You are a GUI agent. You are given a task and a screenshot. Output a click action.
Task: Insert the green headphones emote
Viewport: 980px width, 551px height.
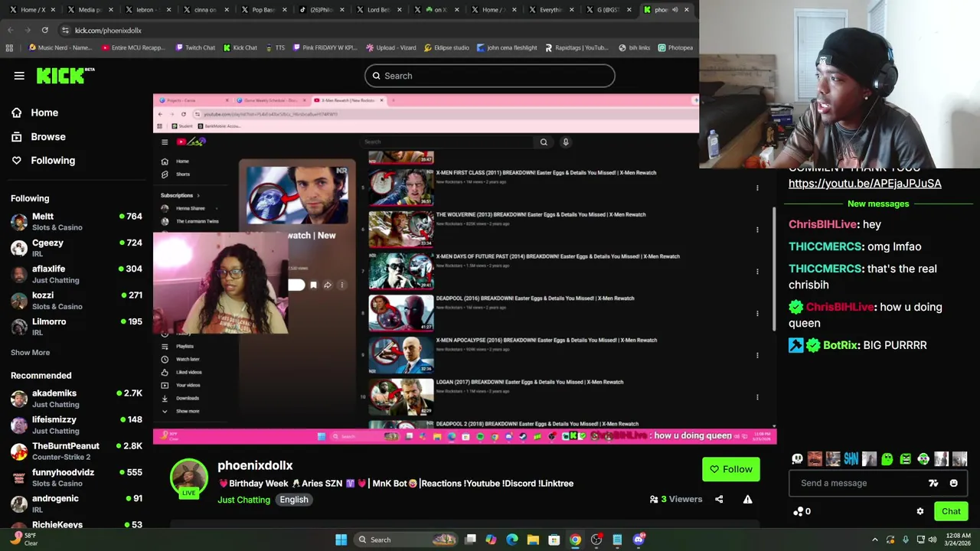[923, 459]
